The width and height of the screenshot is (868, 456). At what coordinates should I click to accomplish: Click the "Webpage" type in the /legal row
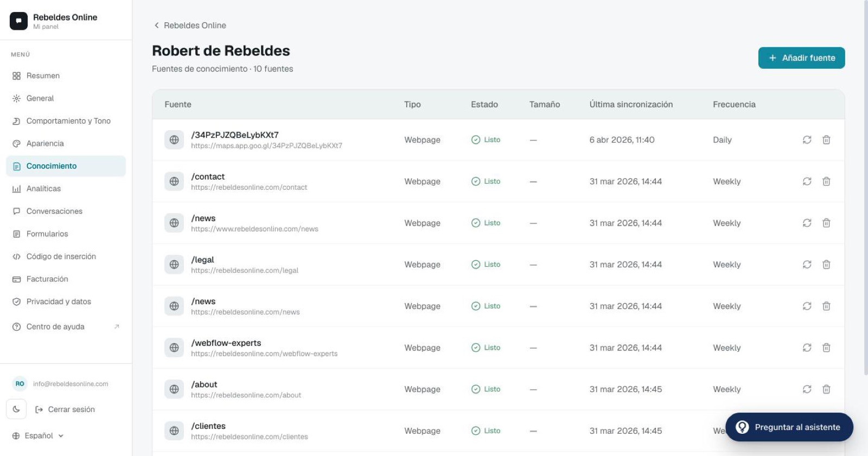tap(422, 265)
